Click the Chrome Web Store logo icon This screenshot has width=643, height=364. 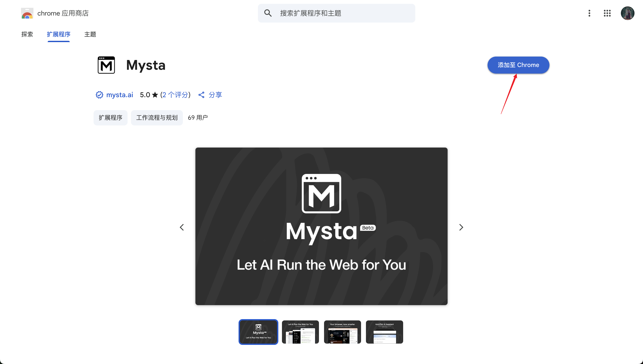click(27, 13)
